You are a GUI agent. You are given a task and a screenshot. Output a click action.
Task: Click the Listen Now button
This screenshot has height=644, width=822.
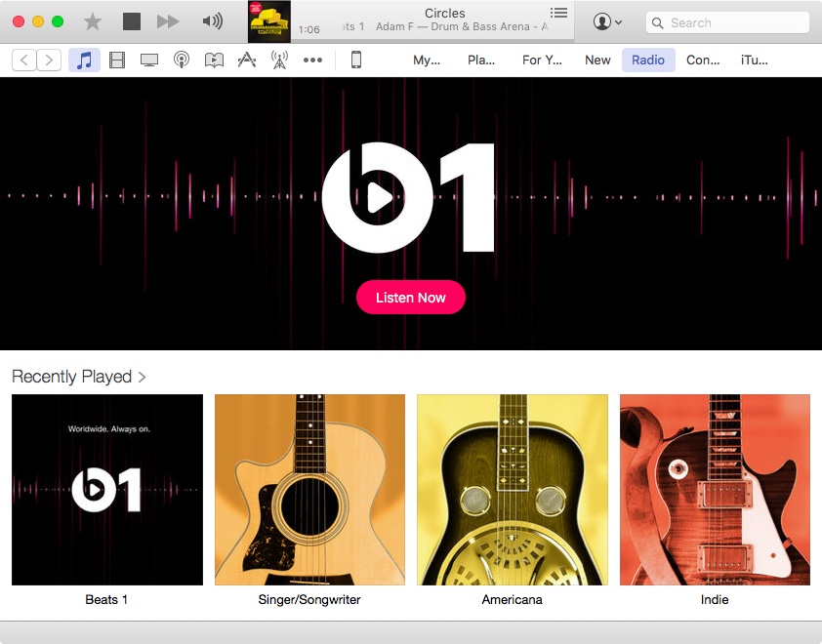[411, 297]
